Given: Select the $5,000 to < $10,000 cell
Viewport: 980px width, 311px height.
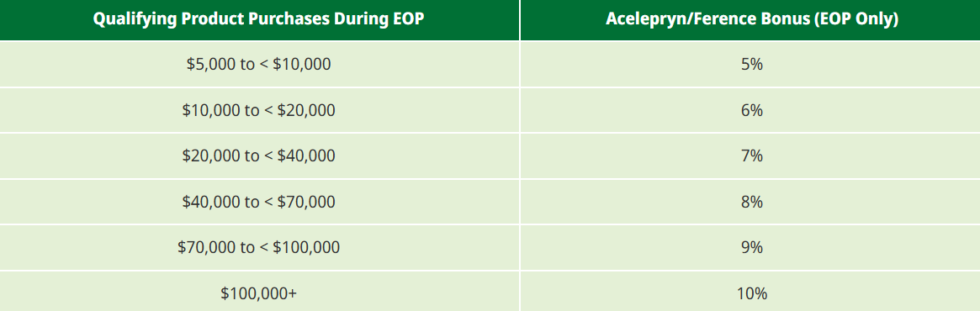Looking at the screenshot, I should click(x=259, y=64).
